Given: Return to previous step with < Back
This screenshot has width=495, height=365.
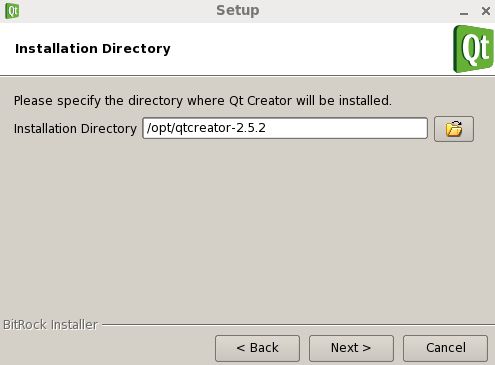Looking at the screenshot, I should coord(257,348).
